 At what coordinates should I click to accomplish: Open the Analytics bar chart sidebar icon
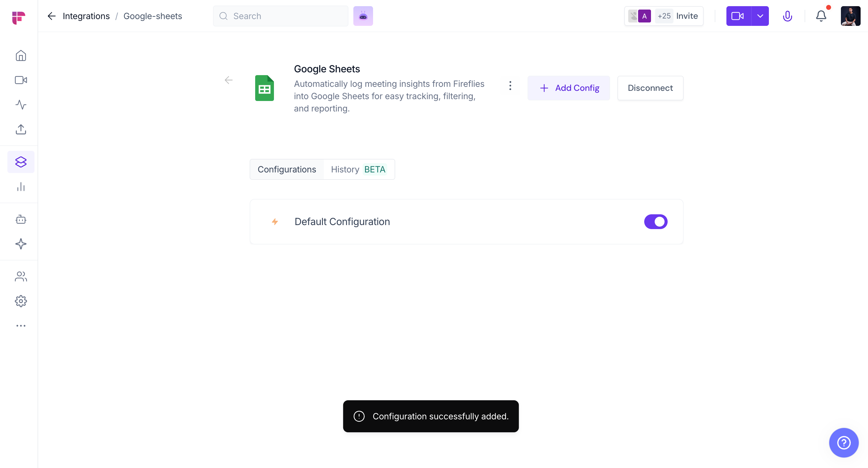pos(21,187)
